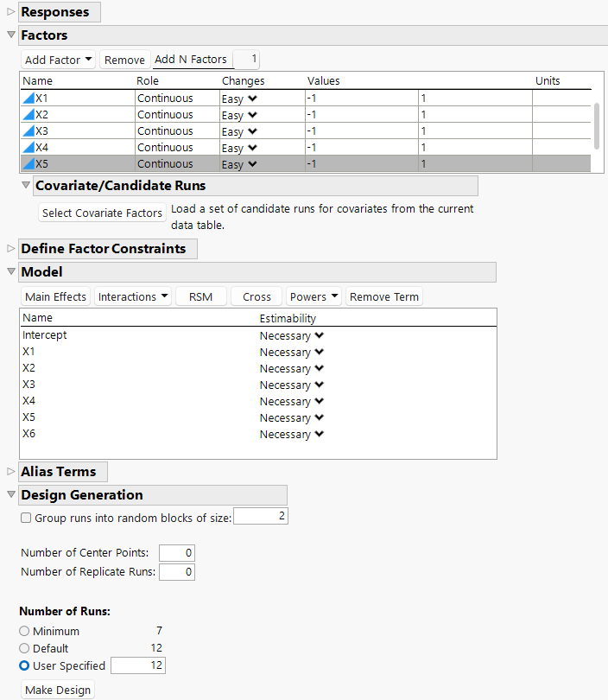
Task: Open the Interactions dropdown menu
Action: pos(133,297)
